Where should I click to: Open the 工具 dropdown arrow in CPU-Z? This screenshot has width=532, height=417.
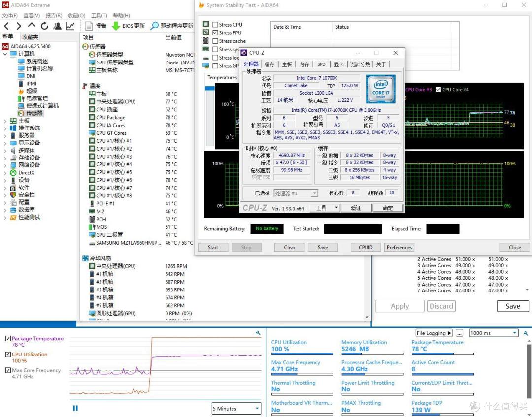point(336,208)
